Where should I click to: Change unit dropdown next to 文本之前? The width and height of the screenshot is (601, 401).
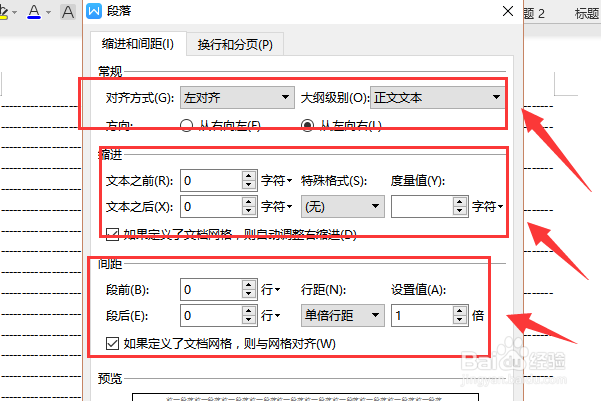(x=276, y=181)
